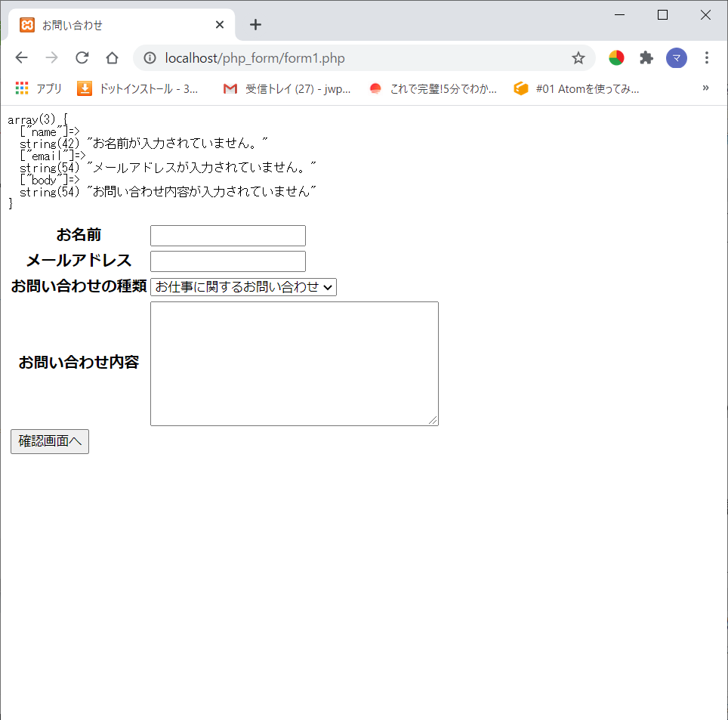
Task: Click inside the お問い合わせ内容 textarea
Action: (x=295, y=363)
